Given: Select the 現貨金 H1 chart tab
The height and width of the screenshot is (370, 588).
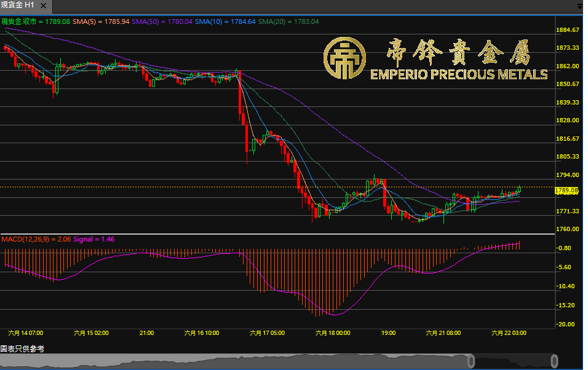Looking at the screenshot, I should (x=17, y=5).
